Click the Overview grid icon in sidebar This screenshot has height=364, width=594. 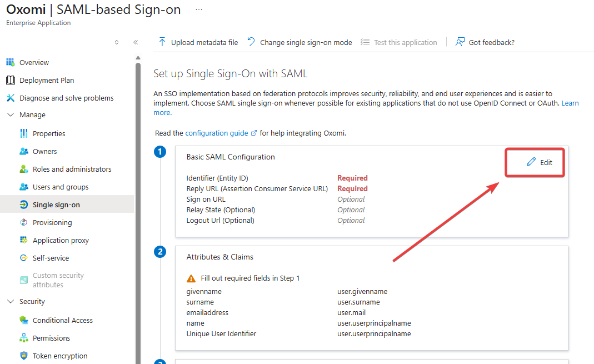click(10, 62)
